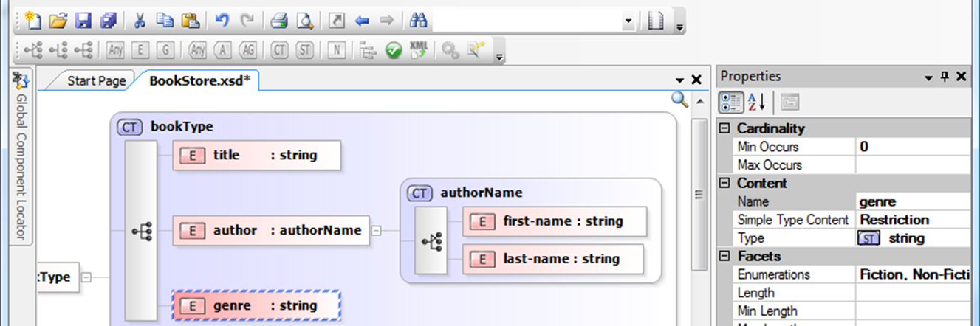
Task: Open Print Preview
Action: click(304, 21)
